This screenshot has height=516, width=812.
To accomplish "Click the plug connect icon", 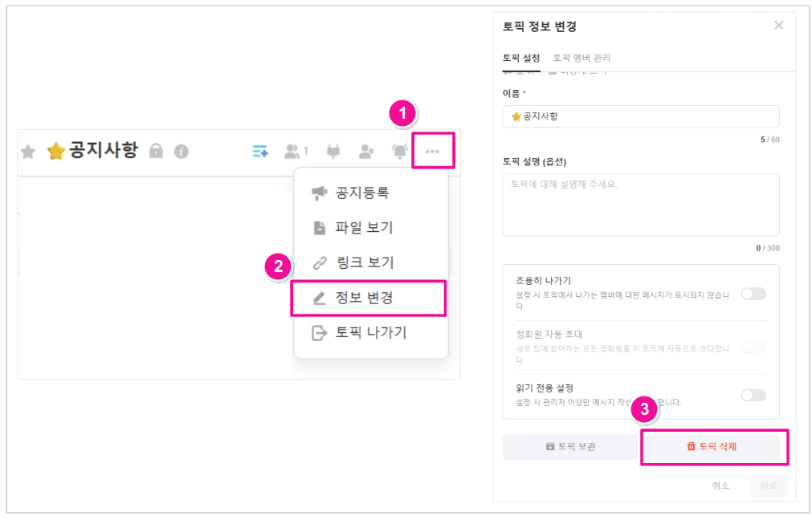I will [333, 151].
